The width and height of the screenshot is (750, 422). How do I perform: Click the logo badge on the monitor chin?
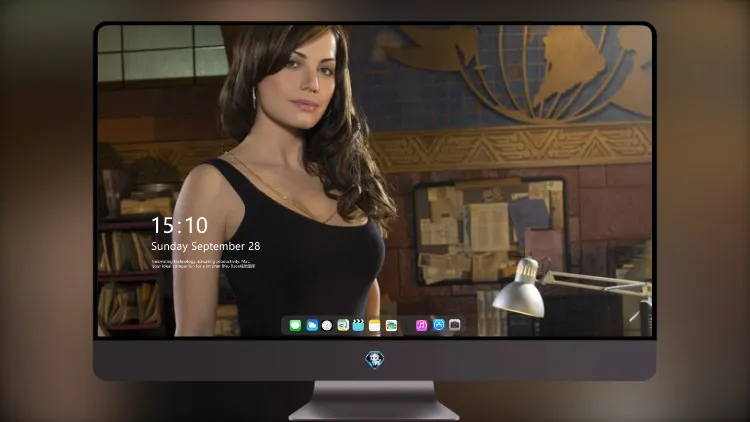pyautogui.click(x=375, y=360)
